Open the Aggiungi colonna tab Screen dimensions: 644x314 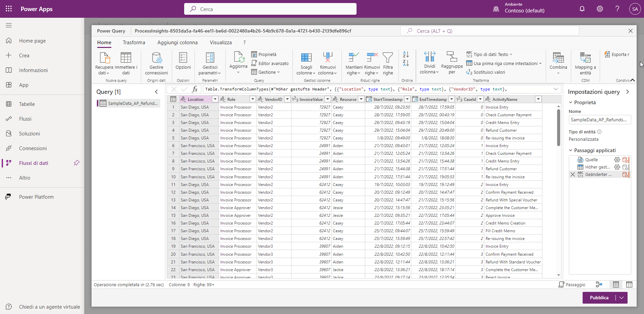coord(177,43)
